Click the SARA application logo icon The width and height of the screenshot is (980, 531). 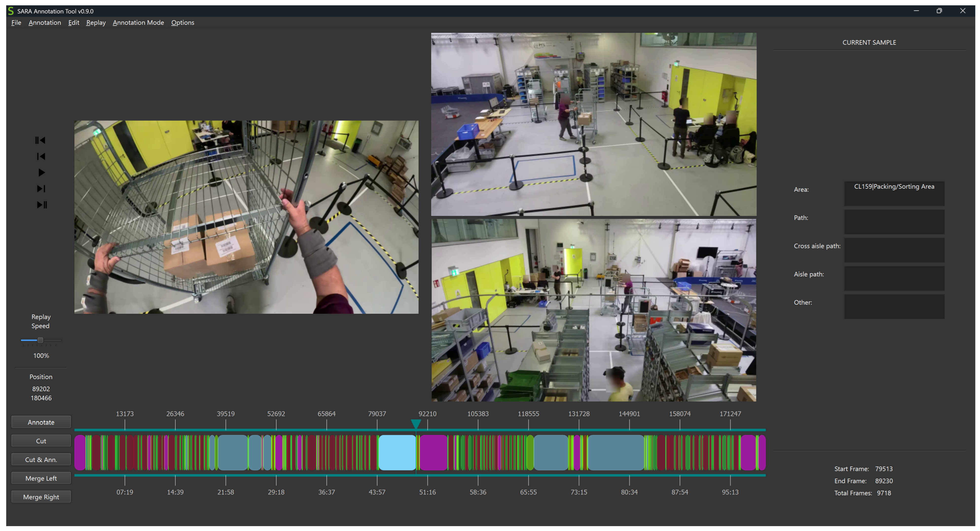[x=11, y=11]
